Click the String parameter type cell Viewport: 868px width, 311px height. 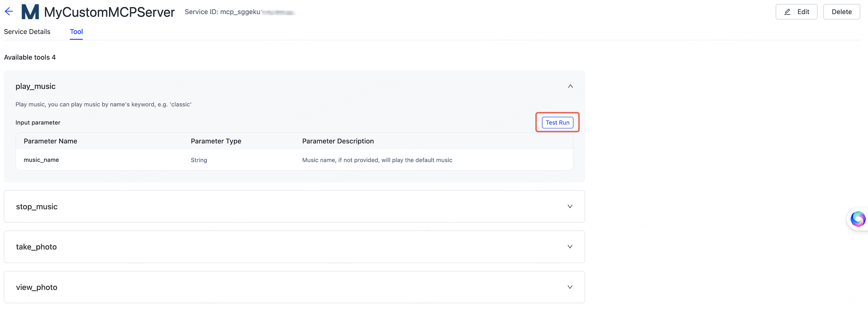pos(199,160)
